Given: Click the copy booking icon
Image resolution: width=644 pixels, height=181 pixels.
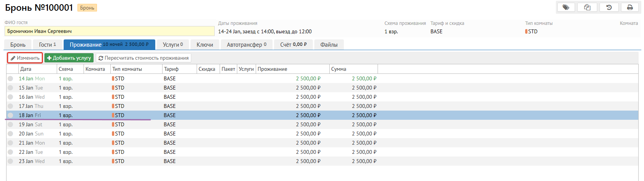Looking at the screenshot, I should tap(587, 7).
